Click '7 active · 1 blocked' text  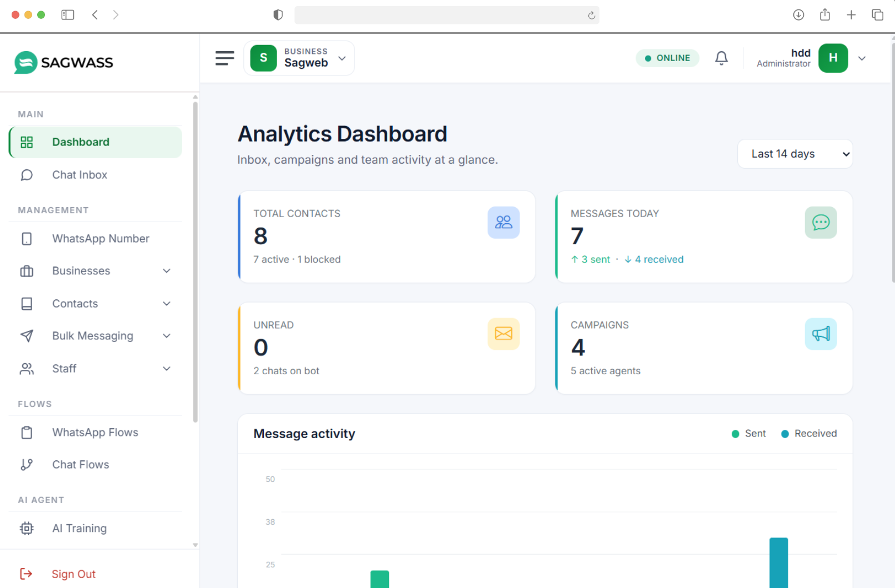297,259
